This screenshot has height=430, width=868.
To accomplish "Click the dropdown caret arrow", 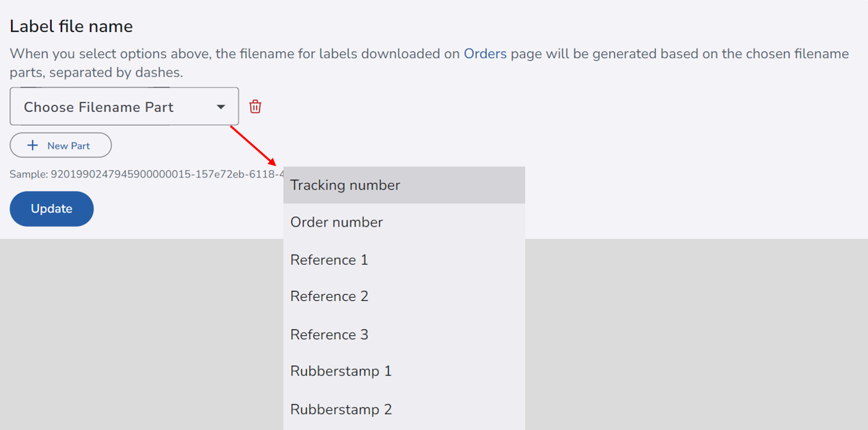I will [x=221, y=107].
